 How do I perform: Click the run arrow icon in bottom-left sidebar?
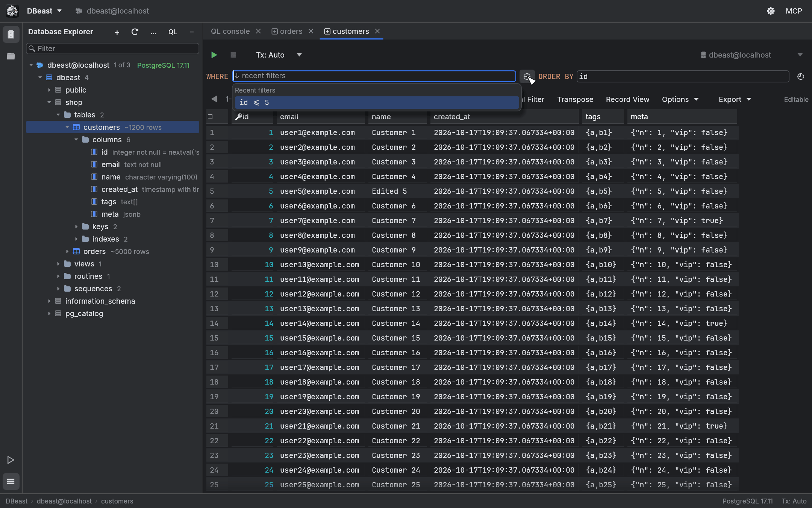(11, 460)
